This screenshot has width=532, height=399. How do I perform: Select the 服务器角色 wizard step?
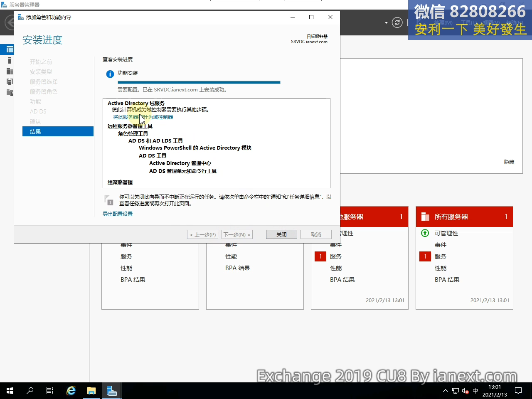[x=44, y=92]
